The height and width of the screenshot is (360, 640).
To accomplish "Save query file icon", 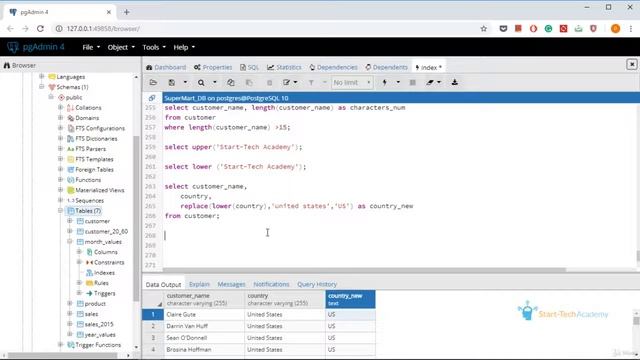I will (172, 82).
